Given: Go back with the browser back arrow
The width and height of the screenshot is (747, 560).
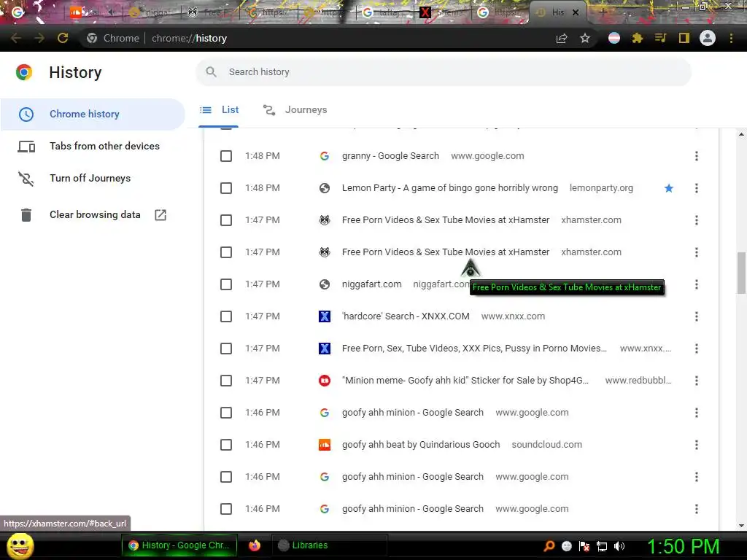Looking at the screenshot, I should (x=16, y=38).
